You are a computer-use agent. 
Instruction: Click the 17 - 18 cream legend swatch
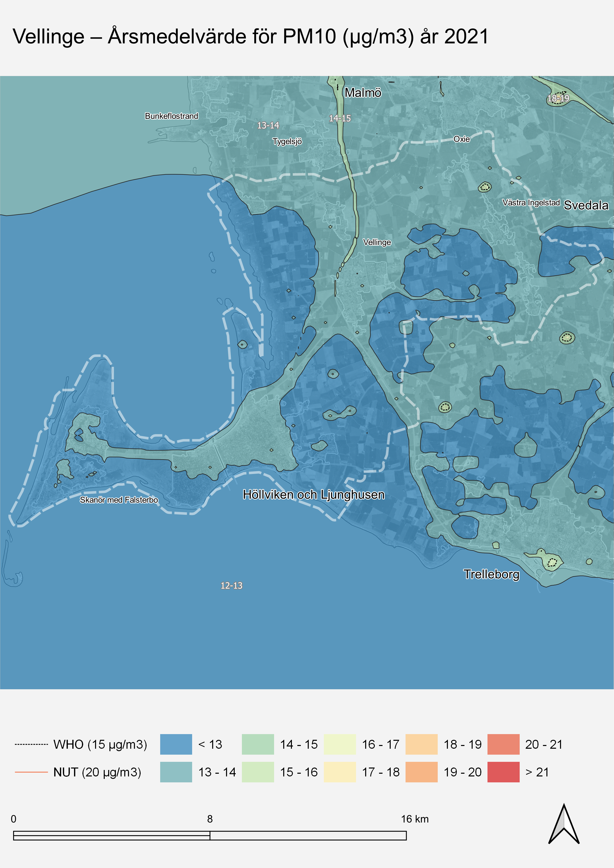pos(339,772)
